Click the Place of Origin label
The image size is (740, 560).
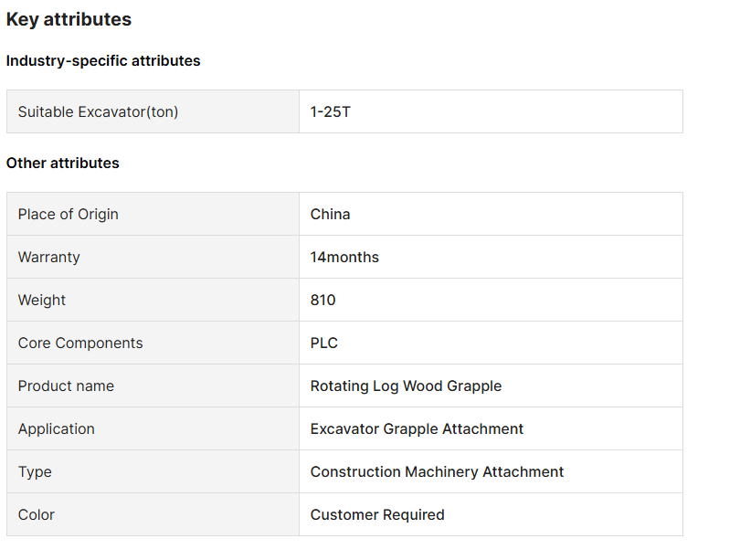coord(69,215)
